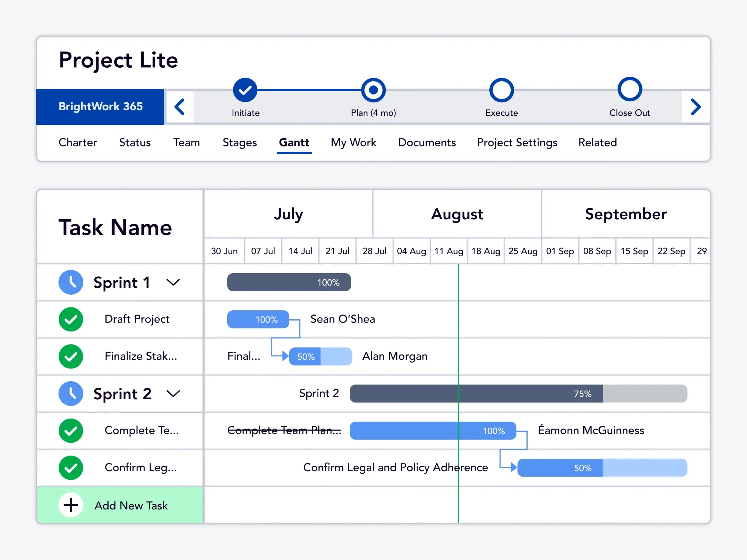Click arrowhead pointing to Confirm Legal bar
The width and height of the screenshot is (747, 560).
point(513,468)
